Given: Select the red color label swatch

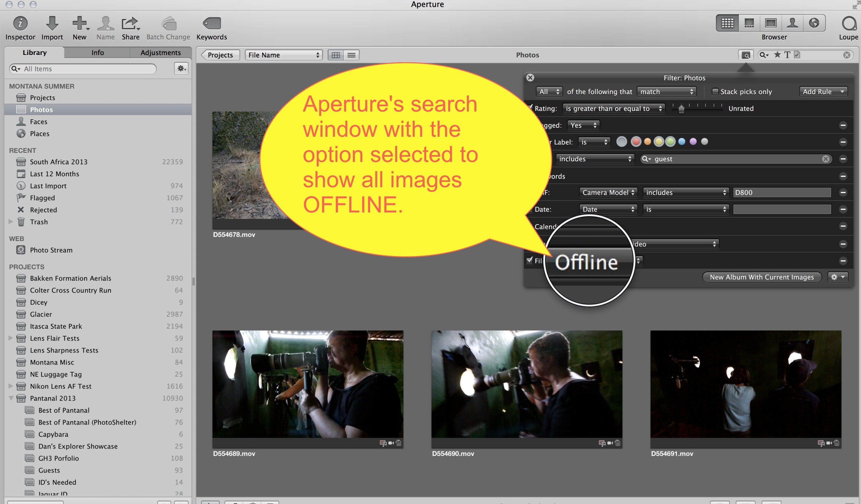Looking at the screenshot, I should click(x=635, y=142).
